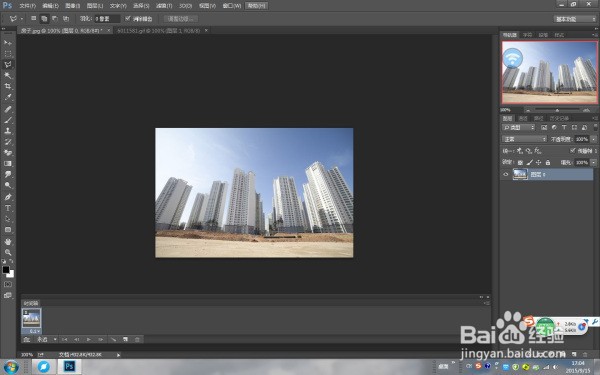Choose Add to Selection mode button

[44, 18]
